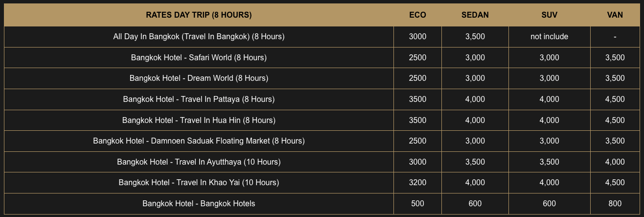The image size is (644, 217).
Task: Select the Travel In Ayutthaya row
Action: [199, 162]
